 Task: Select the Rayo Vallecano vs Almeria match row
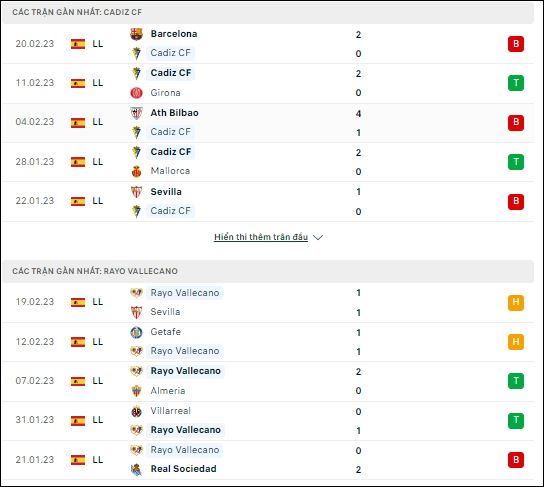268,381
